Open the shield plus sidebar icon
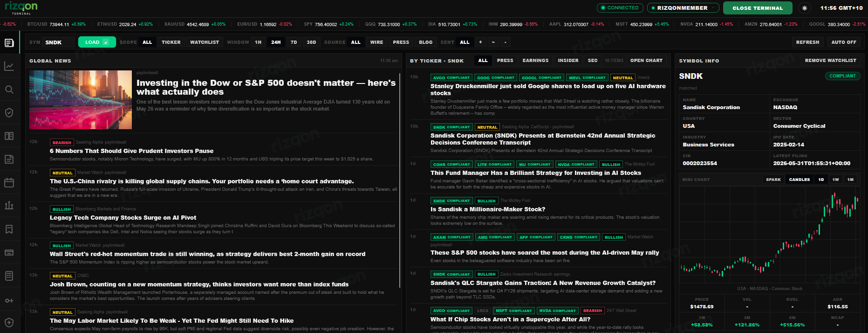Viewport: 868px width, 333px height. (9, 322)
